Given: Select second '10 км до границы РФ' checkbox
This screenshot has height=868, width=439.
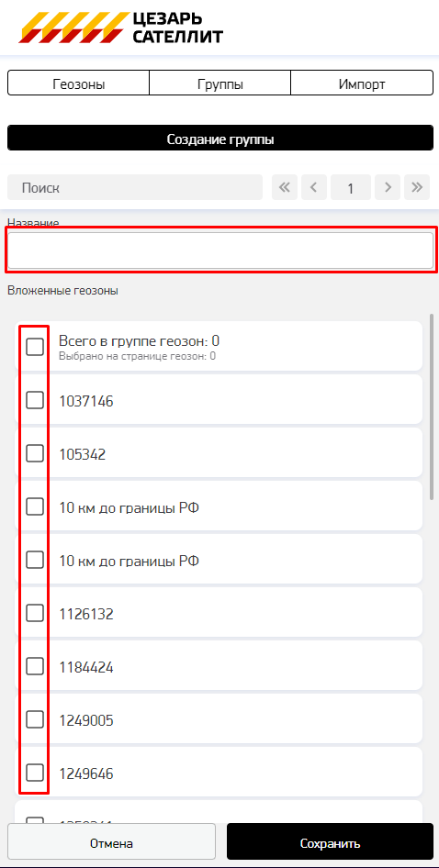Looking at the screenshot, I should [35, 560].
